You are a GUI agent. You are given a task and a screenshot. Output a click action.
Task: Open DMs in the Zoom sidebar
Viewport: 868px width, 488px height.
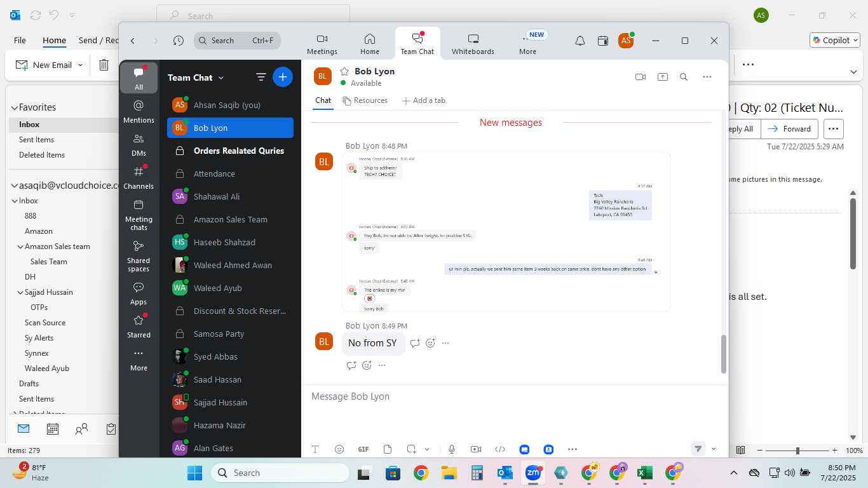point(139,144)
